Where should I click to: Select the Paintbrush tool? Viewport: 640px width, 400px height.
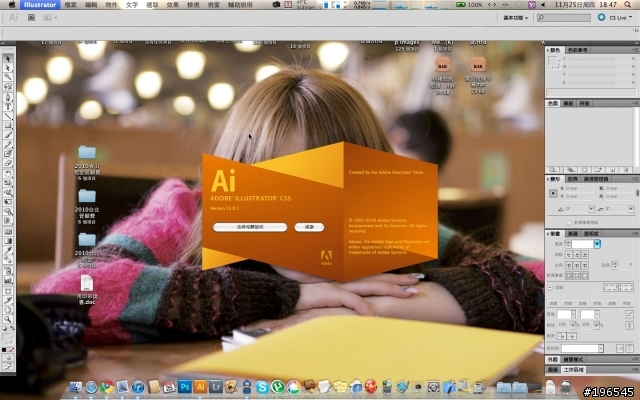pyautogui.click(x=8, y=135)
